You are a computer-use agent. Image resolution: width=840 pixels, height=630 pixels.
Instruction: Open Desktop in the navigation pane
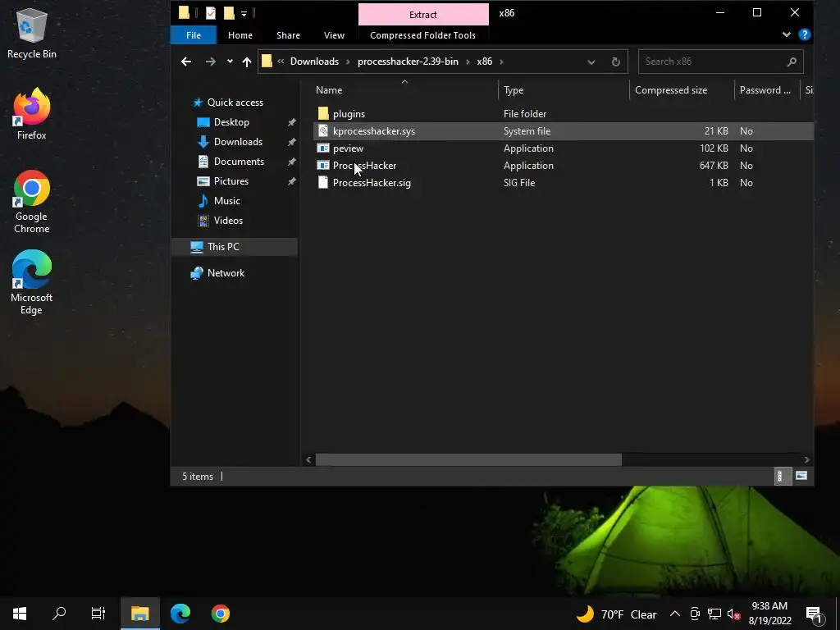[x=231, y=122]
